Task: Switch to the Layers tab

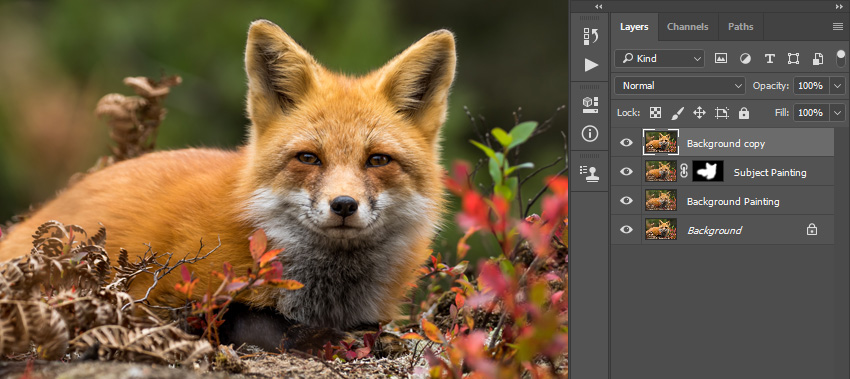Action: tap(634, 27)
